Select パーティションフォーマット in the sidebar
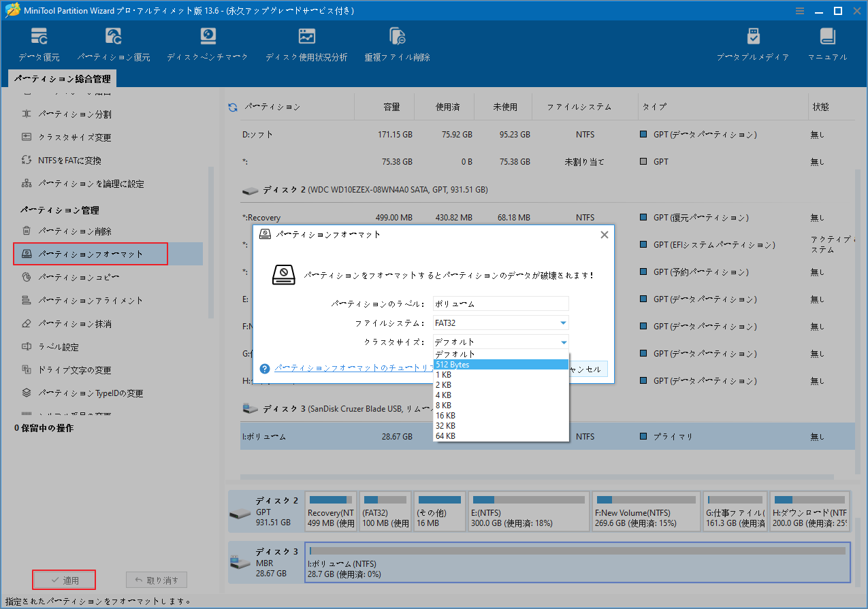The image size is (868, 609). [x=108, y=254]
